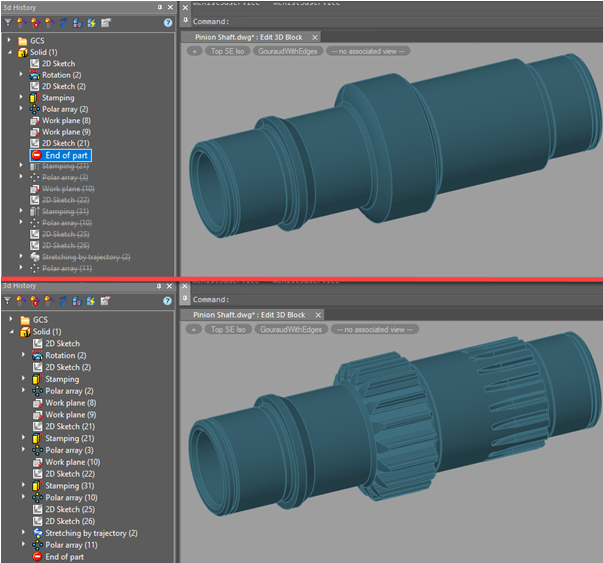Click the Stretching by trajectory icon in lower history tree
Screen dimensions: 603x563
36,533
